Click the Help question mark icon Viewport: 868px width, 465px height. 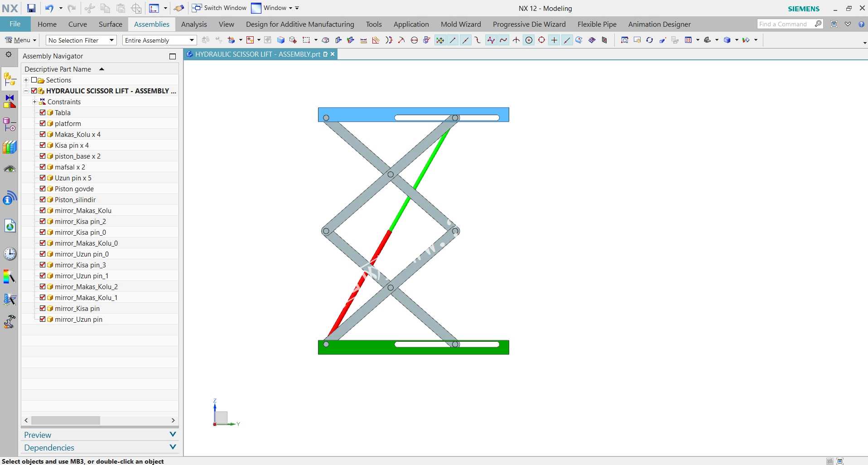coord(861,24)
